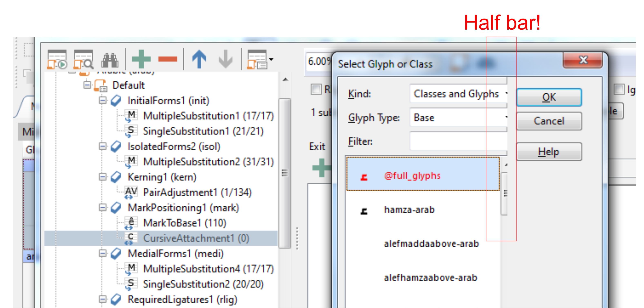Click Cancel in Select Glyph dialog
Image resolution: width=644 pixels, height=308 pixels.
coord(549,121)
